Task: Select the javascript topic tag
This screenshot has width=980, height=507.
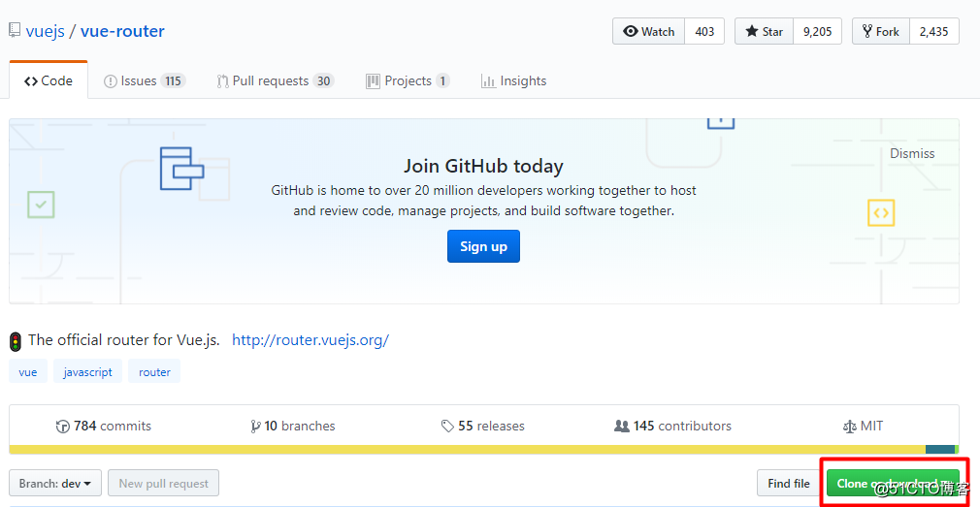Action: [87, 371]
